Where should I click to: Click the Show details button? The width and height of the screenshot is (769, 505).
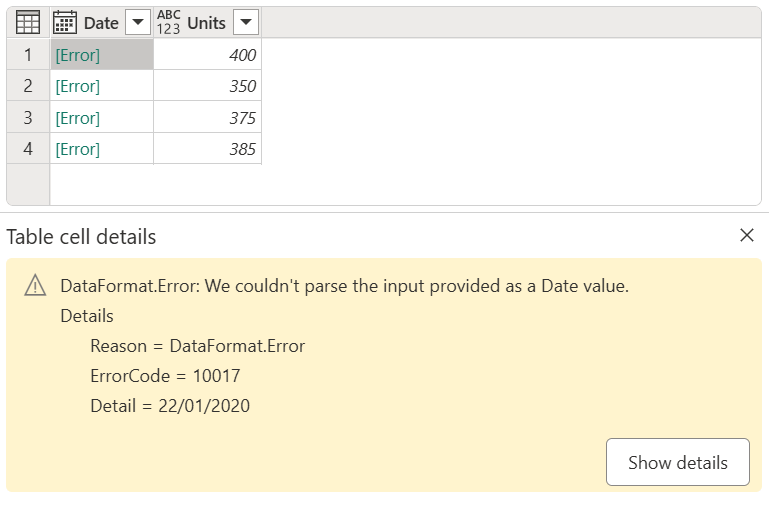point(677,462)
